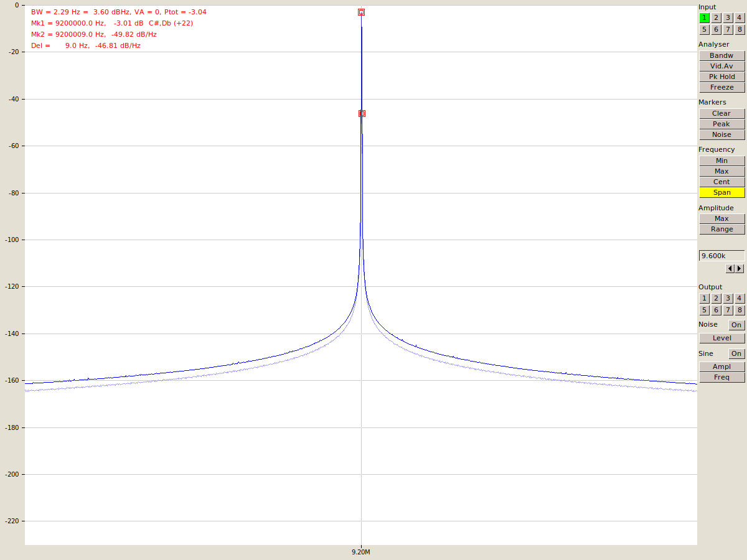Select Input channel 1
The height and width of the screenshot is (560, 747).
coord(704,18)
